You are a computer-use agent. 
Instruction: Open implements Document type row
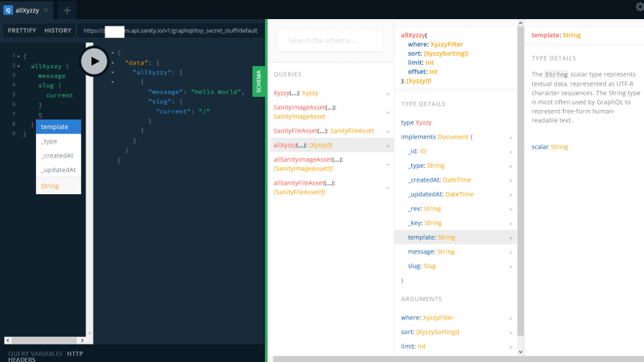(455, 137)
